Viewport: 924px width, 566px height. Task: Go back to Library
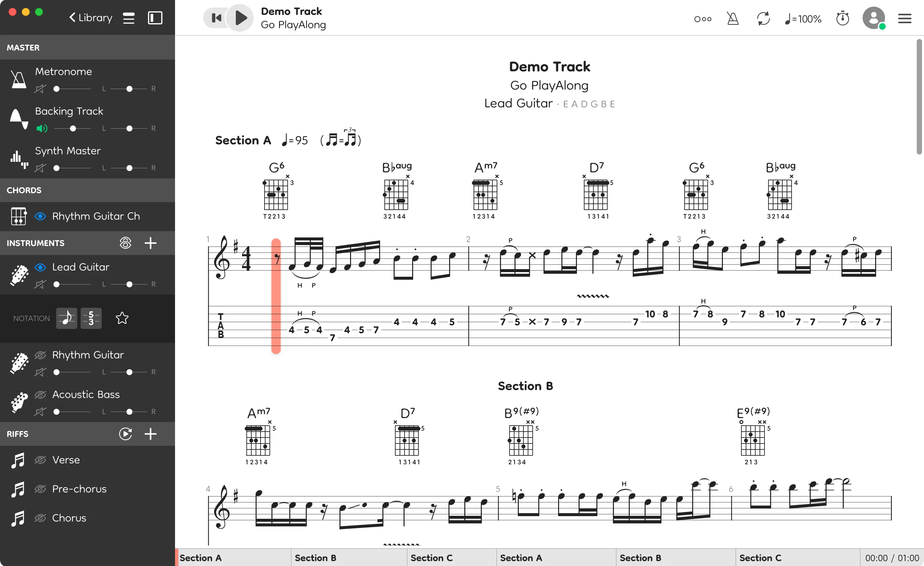coord(91,18)
